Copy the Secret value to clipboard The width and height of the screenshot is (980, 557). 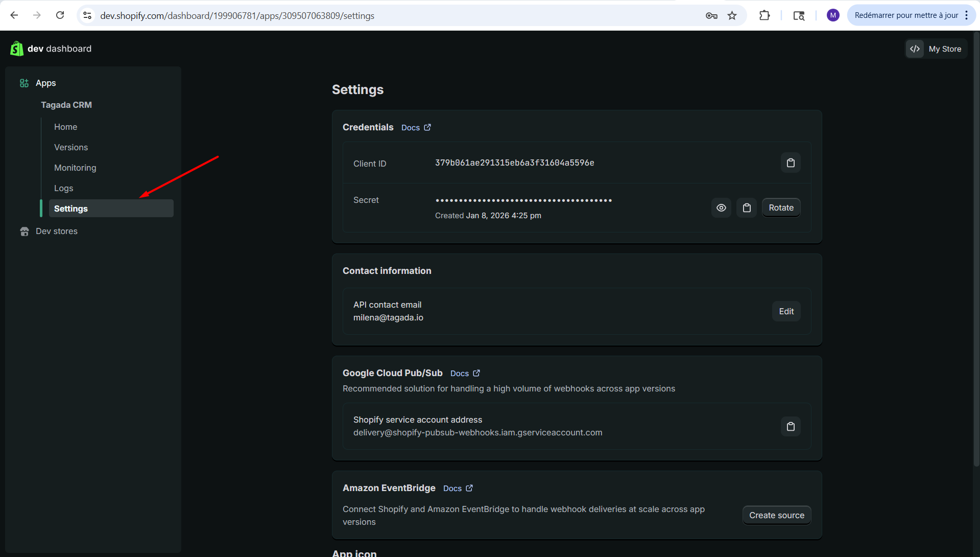(747, 208)
